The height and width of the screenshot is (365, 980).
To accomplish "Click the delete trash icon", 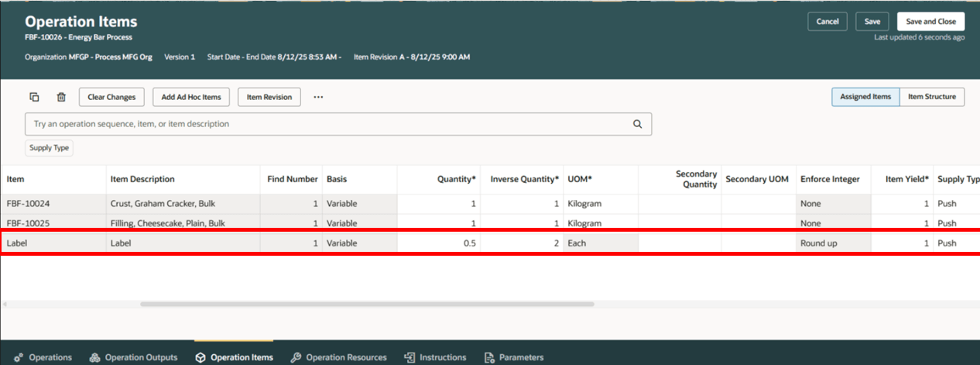I will pos(61,97).
